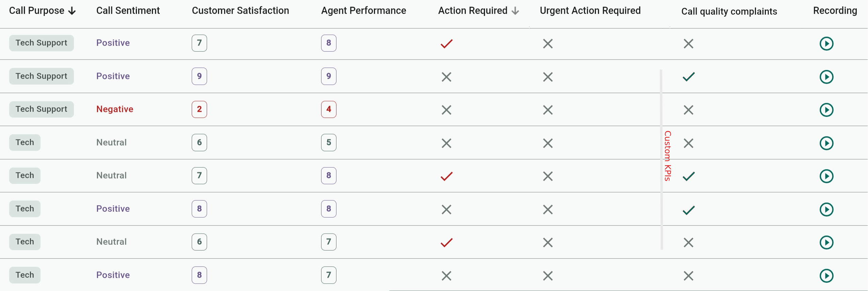Image resolution: width=868 pixels, height=291 pixels.
Task: Play recording of the Negative sentiment call
Action: [826, 110]
